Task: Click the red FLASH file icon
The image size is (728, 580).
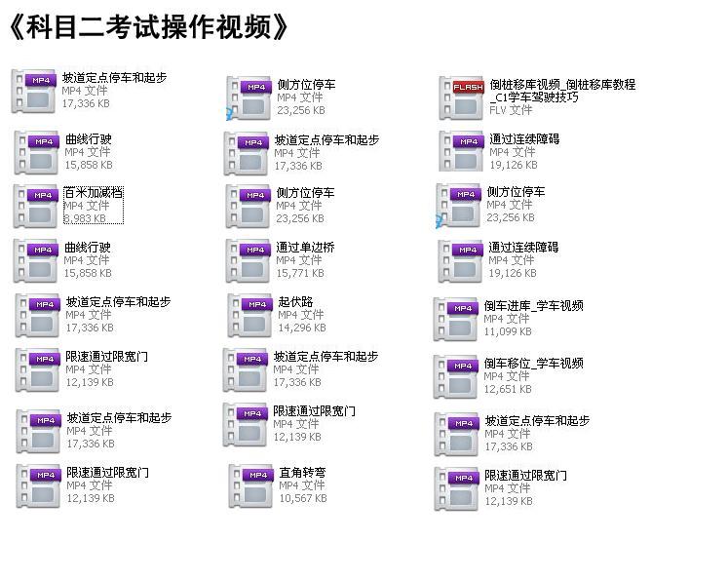Action: click(x=462, y=98)
